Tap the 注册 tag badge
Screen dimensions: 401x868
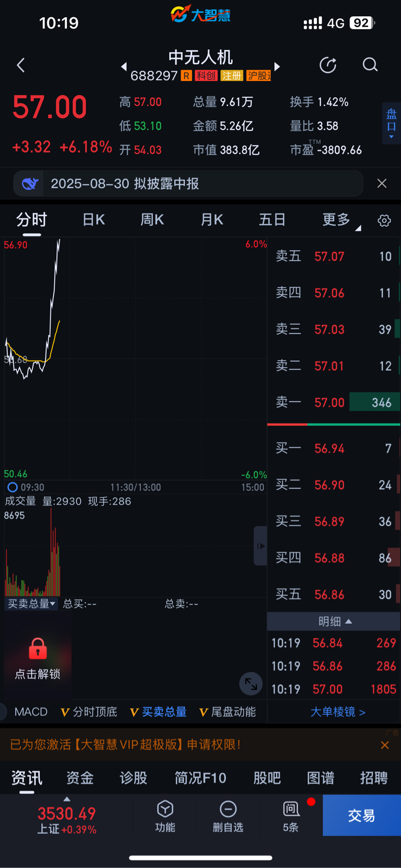pyautogui.click(x=231, y=76)
